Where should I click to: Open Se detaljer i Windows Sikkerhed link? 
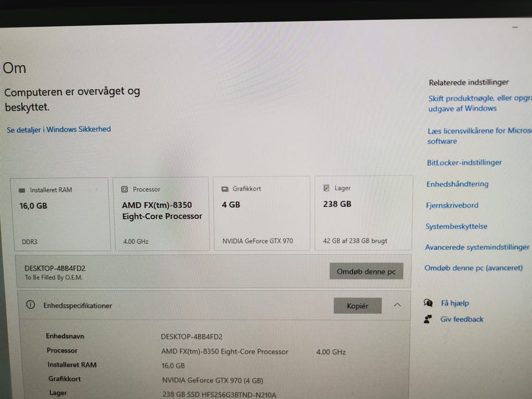point(59,130)
